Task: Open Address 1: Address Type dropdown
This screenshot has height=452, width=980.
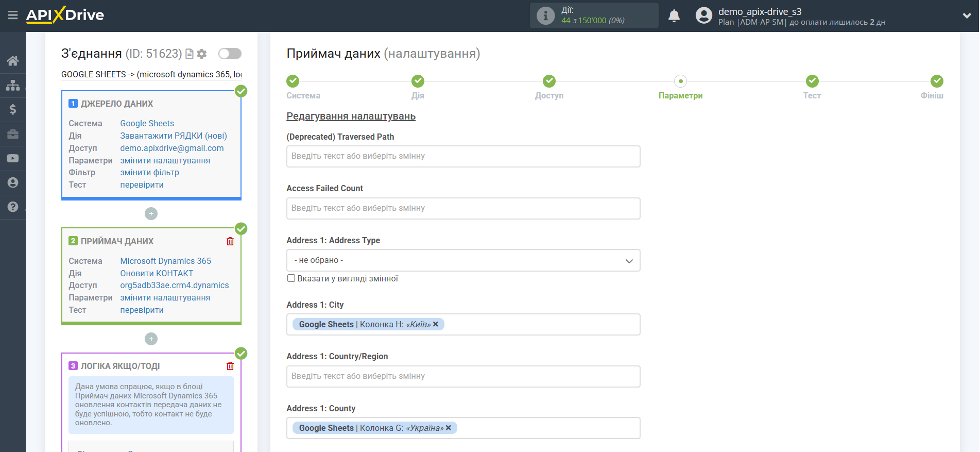Action: 463,260
